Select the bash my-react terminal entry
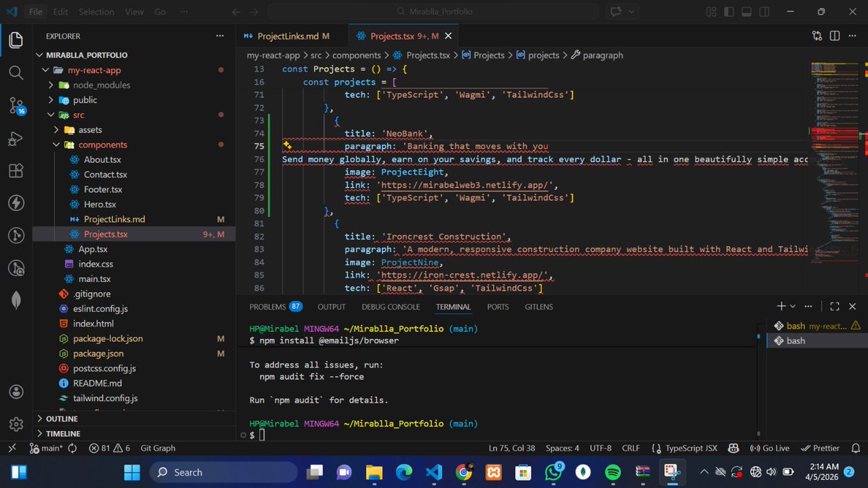 [x=816, y=326]
